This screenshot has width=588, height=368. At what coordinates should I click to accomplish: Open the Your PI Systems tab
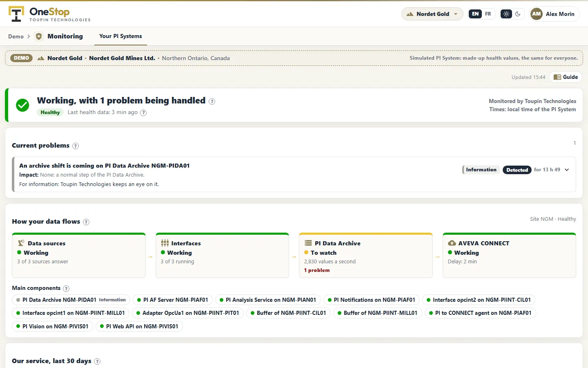coord(120,36)
